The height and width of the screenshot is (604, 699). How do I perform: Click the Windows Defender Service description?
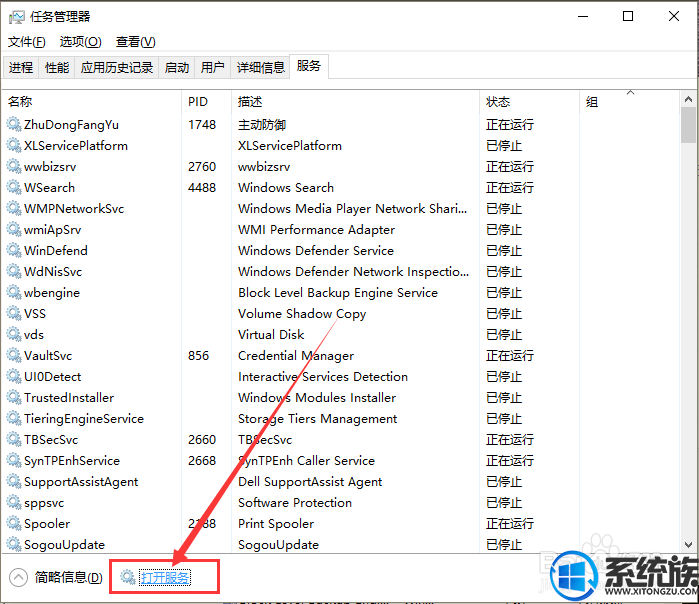[x=316, y=251]
